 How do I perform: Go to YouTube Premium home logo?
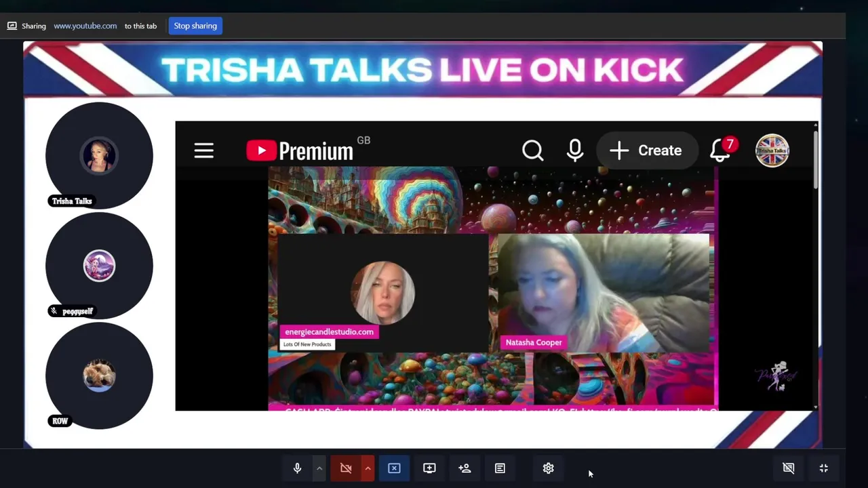(x=300, y=150)
